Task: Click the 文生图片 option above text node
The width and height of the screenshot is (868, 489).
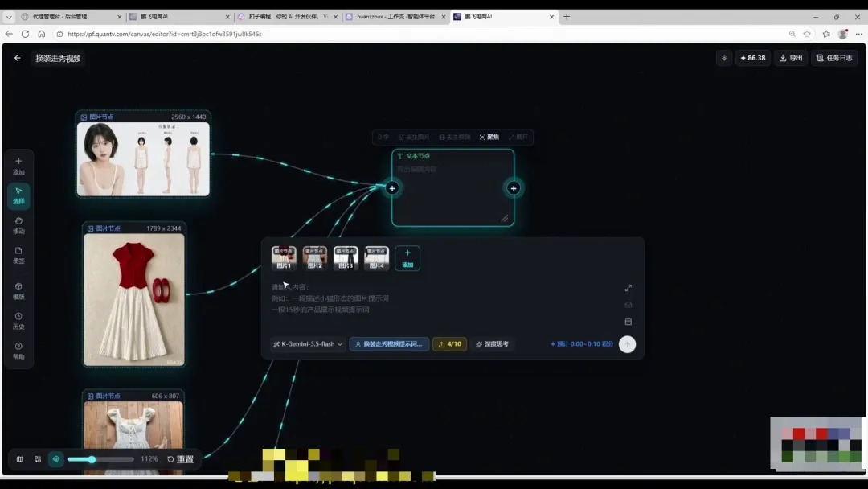Action: (414, 137)
